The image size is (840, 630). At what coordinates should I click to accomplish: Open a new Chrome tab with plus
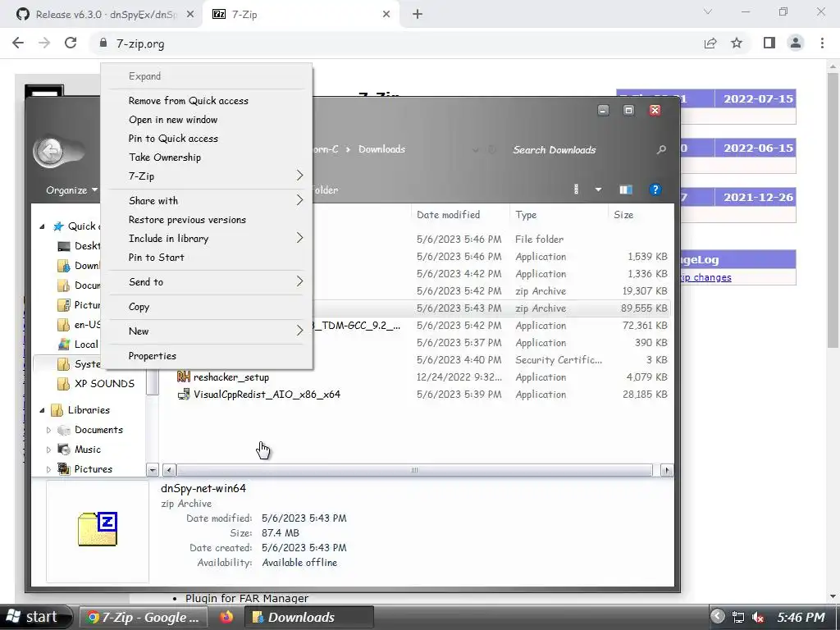(418, 15)
